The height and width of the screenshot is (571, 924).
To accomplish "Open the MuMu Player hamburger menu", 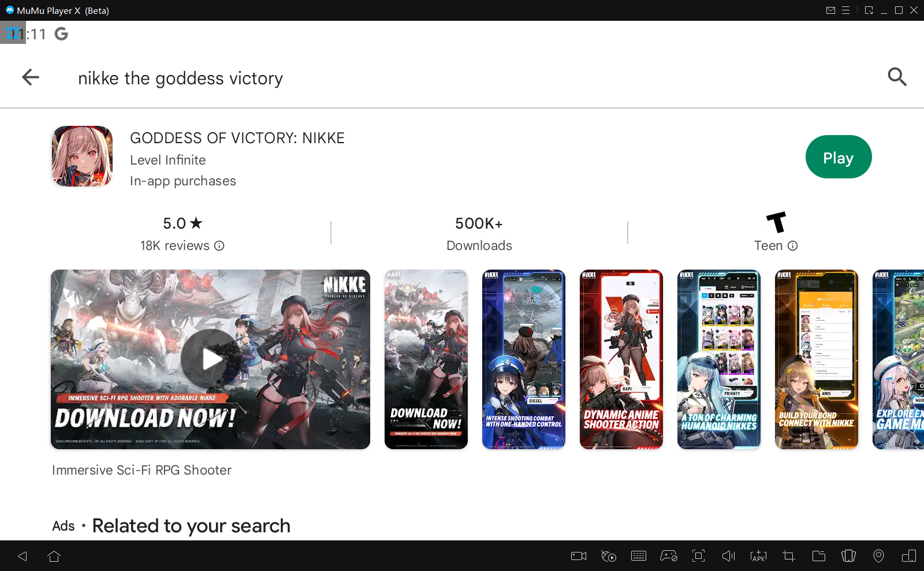I will 845,10.
